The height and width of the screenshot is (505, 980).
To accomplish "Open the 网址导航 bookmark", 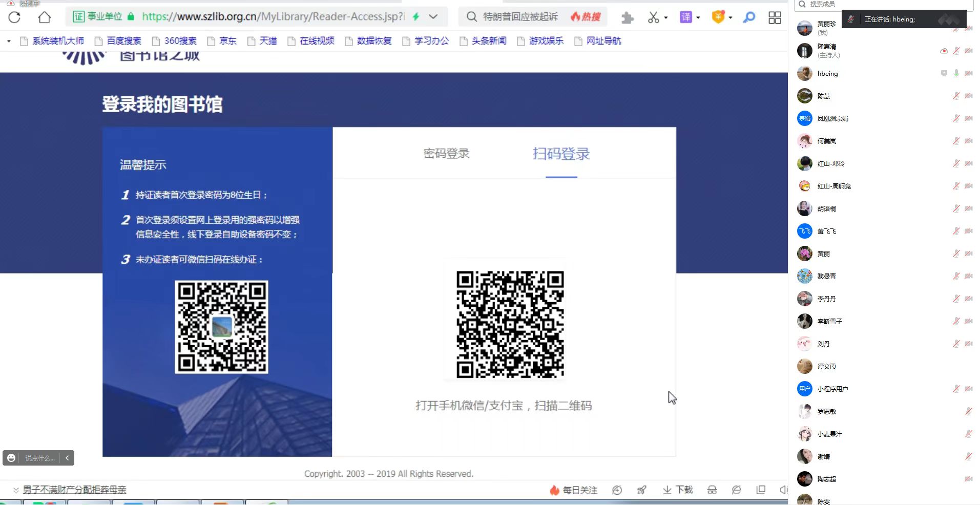I will (598, 41).
